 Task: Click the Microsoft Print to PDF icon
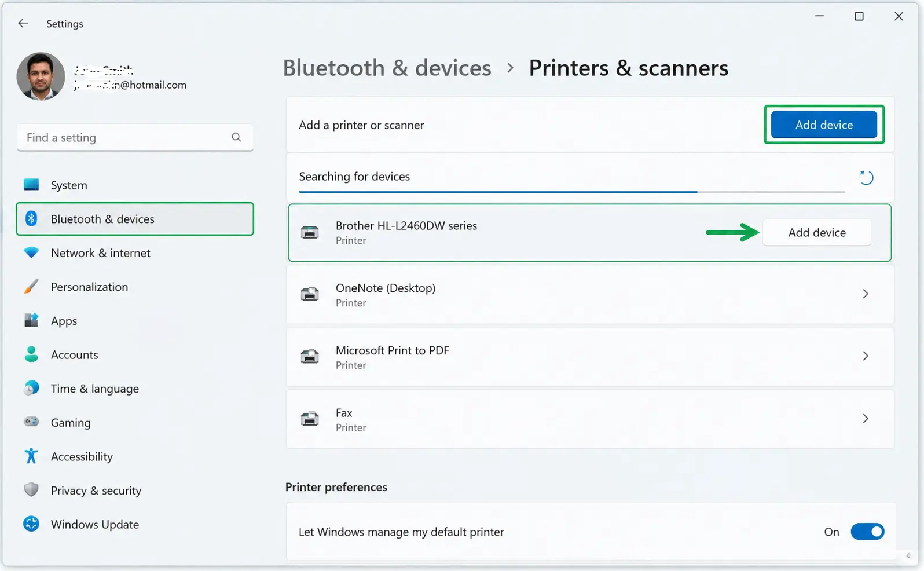(310, 356)
